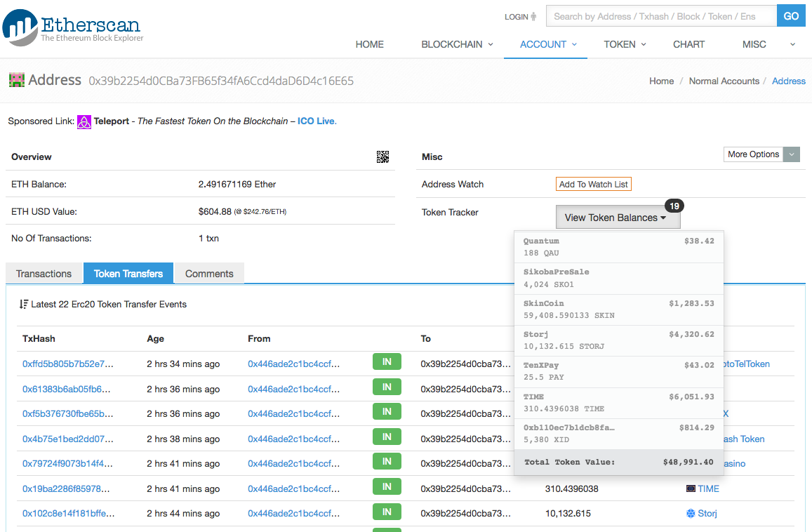Screen dimensions: 812x532
Task: Select Quantum QAU token entry
Action: click(619, 247)
